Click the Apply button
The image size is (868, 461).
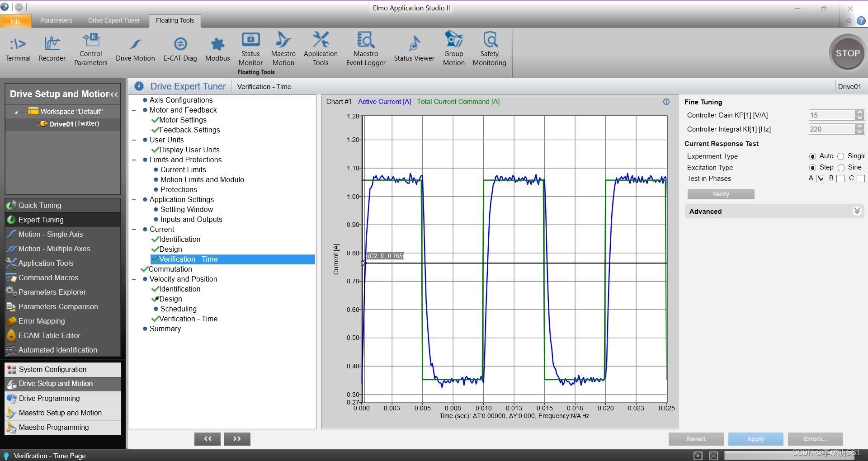coord(755,439)
